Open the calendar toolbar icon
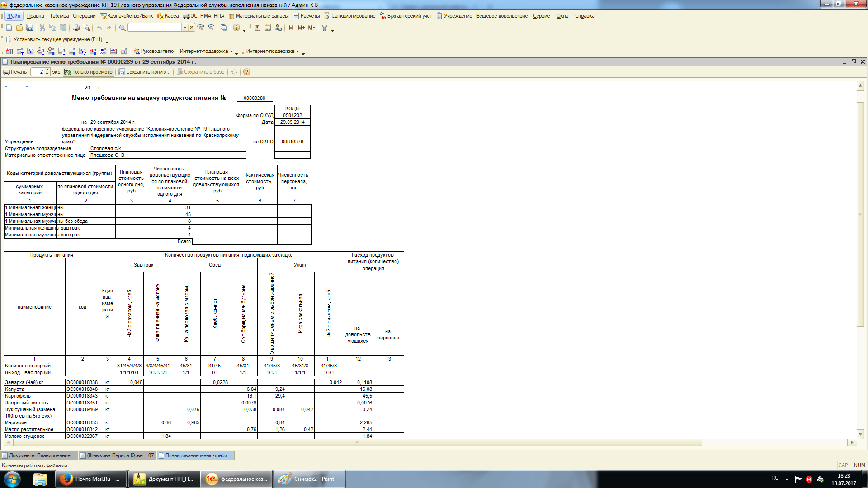868x488 pixels. (x=268, y=28)
